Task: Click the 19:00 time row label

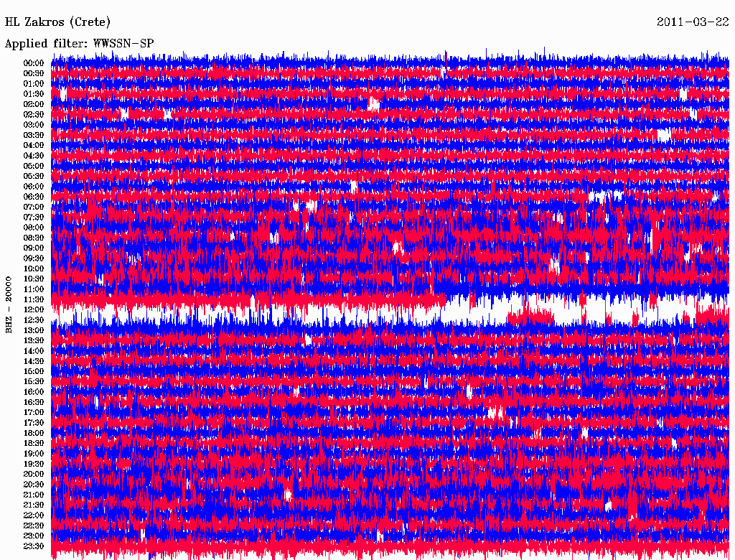Action: pos(34,454)
